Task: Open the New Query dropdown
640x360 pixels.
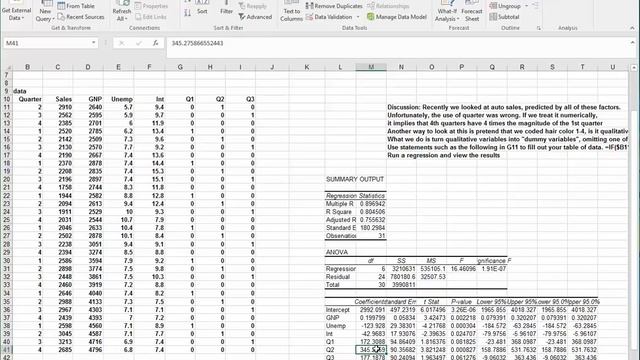Action: 45,12
